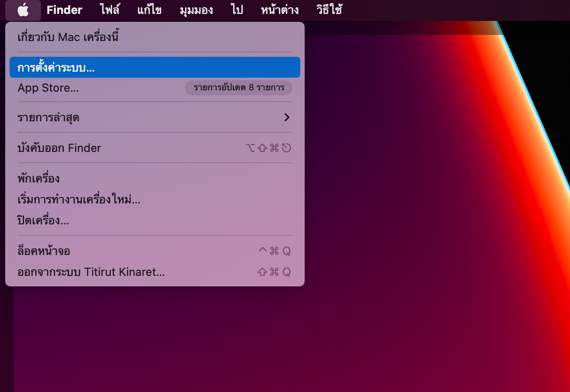The width and height of the screenshot is (570, 392).
Task: Choose บังคับออก Finder
Action: [59, 148]
